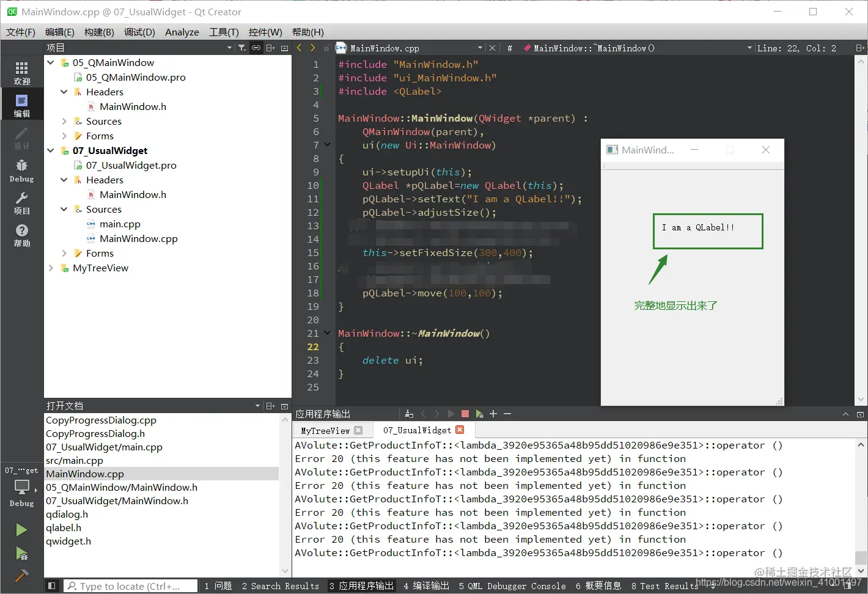Open the 帮助(H) menu
The height and width of the screenshot is (594, 868).
point(308,32)
